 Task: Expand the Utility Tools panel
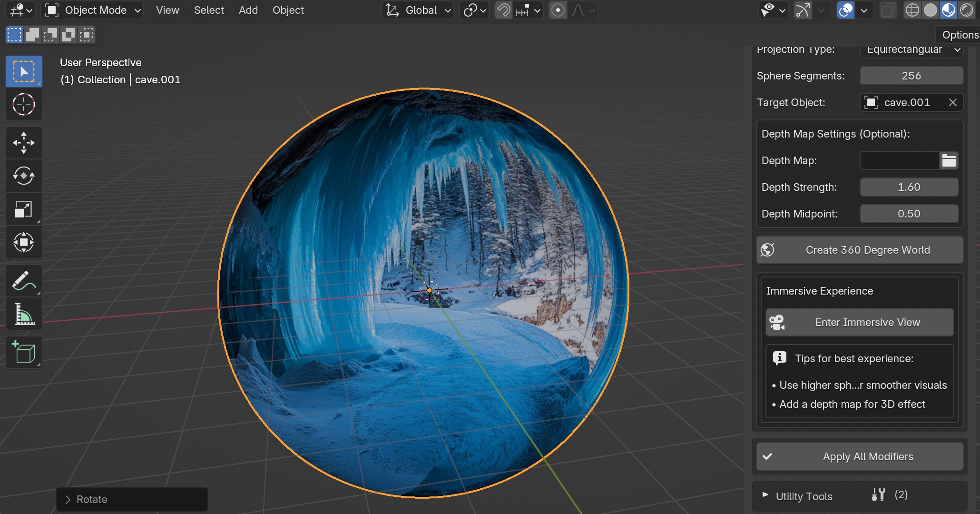[765, 495]
